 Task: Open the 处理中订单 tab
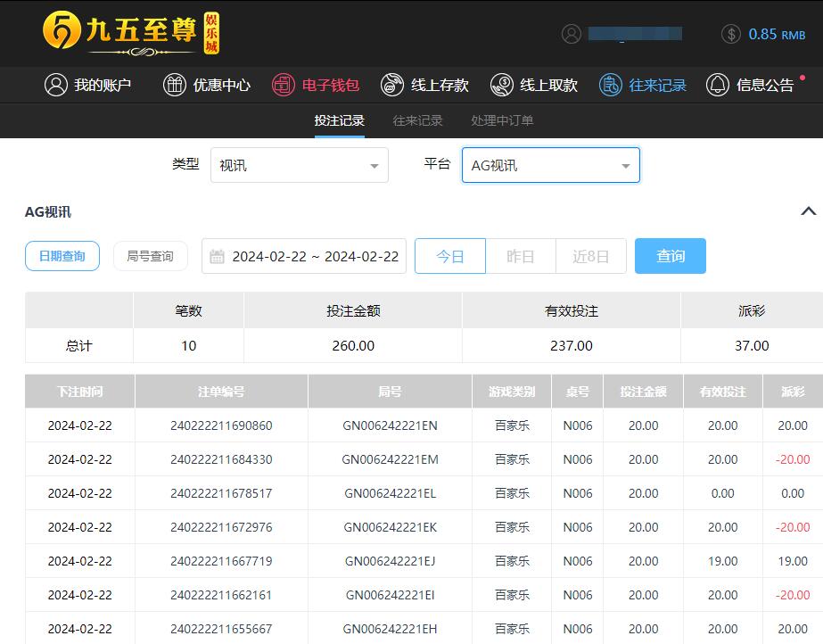click(502, 120)
